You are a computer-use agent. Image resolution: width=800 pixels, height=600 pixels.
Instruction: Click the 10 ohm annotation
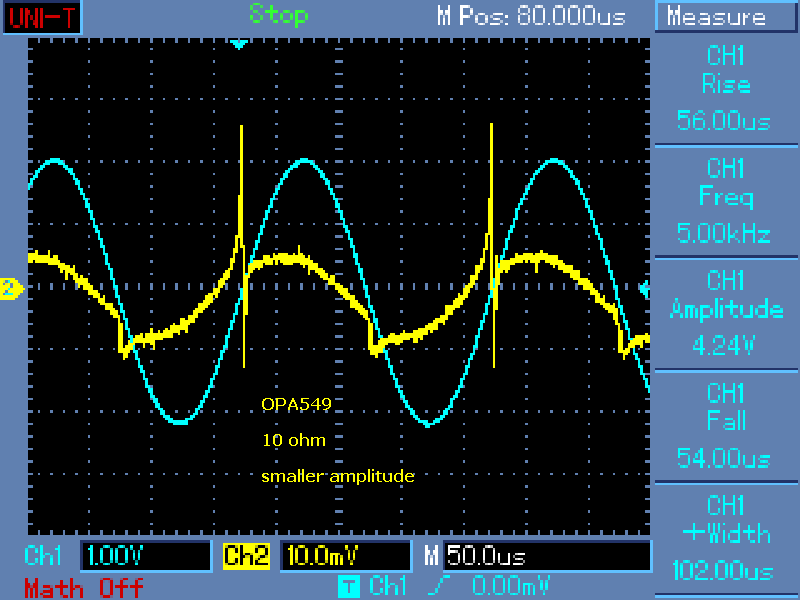click(294, 440)
